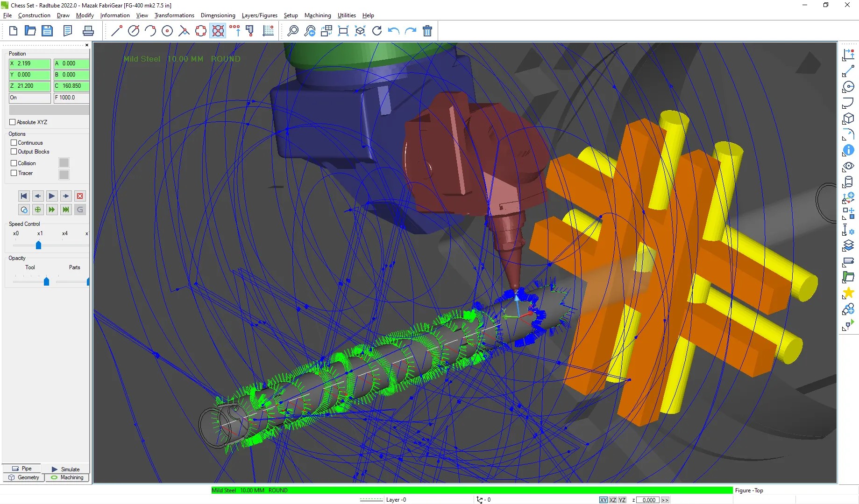Click the print icon in toolbar
The width and height of the screenshot is (859, 504).
(88, 31)
